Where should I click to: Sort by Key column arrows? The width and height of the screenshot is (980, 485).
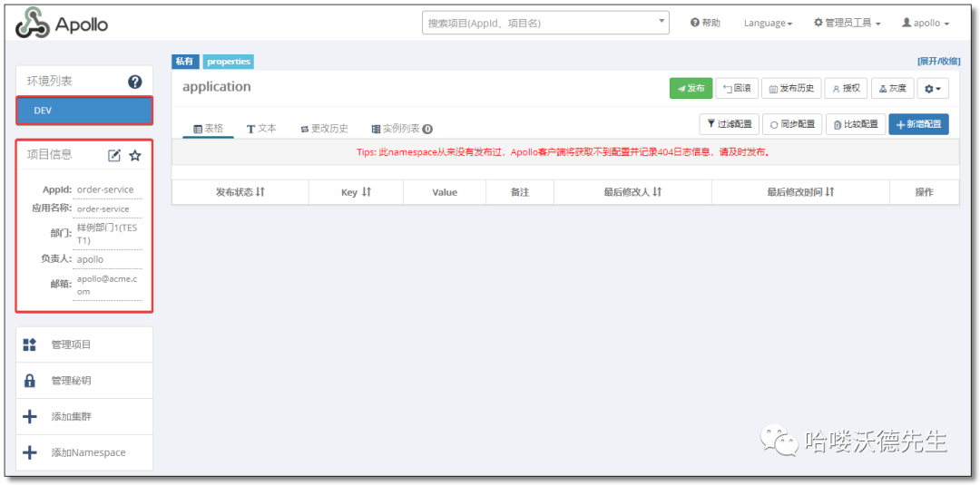point(367,192)
